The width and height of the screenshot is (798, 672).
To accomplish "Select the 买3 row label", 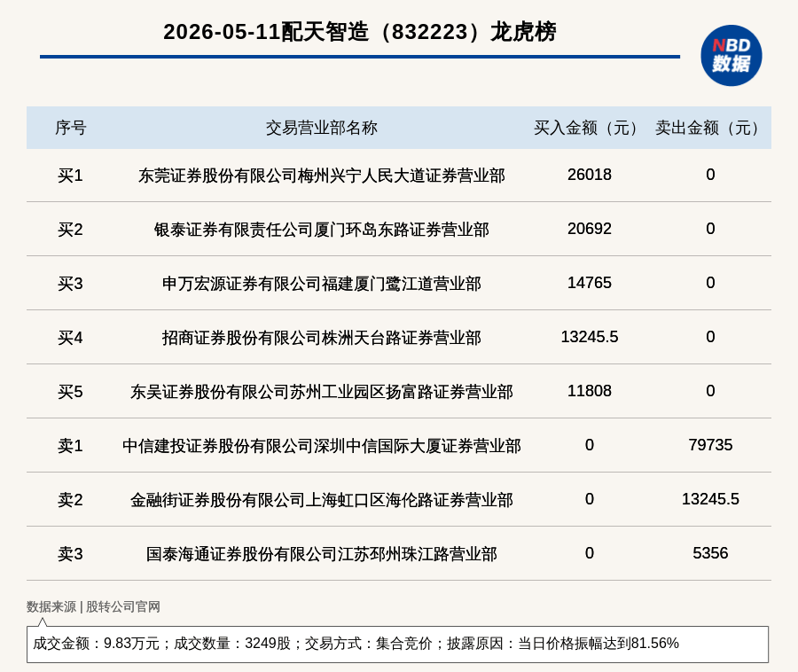I will 70,284.
